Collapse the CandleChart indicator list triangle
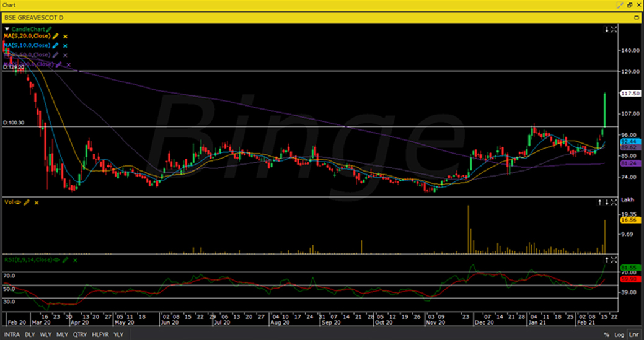The image size is (644, 340). tap(7, 30)
